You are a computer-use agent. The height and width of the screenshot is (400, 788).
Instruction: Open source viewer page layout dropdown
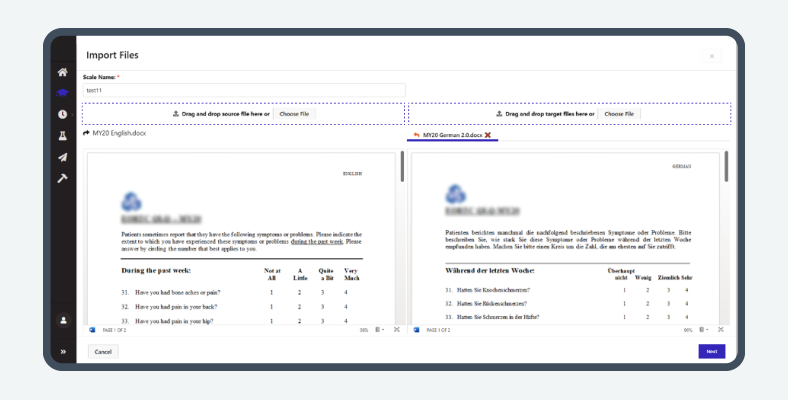coord(381,329)
